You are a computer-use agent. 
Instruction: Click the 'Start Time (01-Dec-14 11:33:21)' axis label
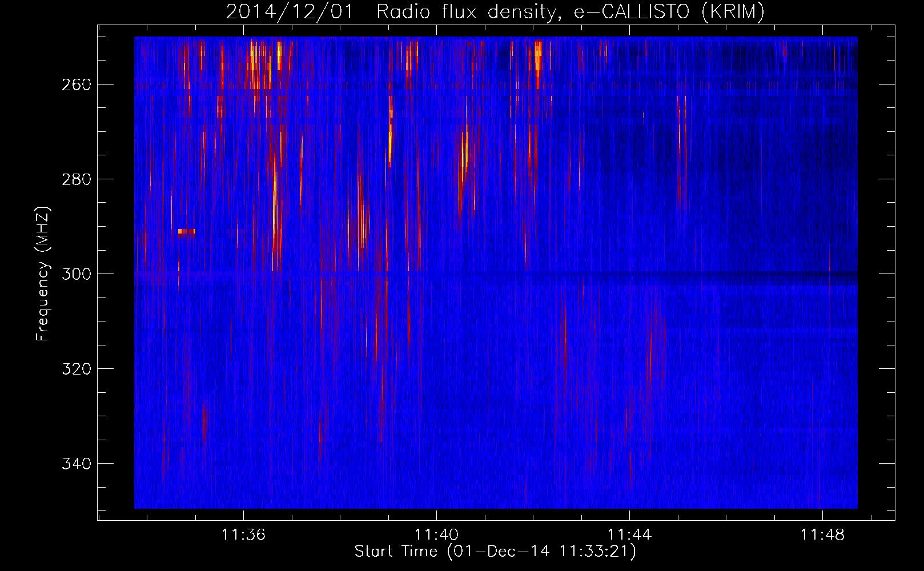(495, 552)
